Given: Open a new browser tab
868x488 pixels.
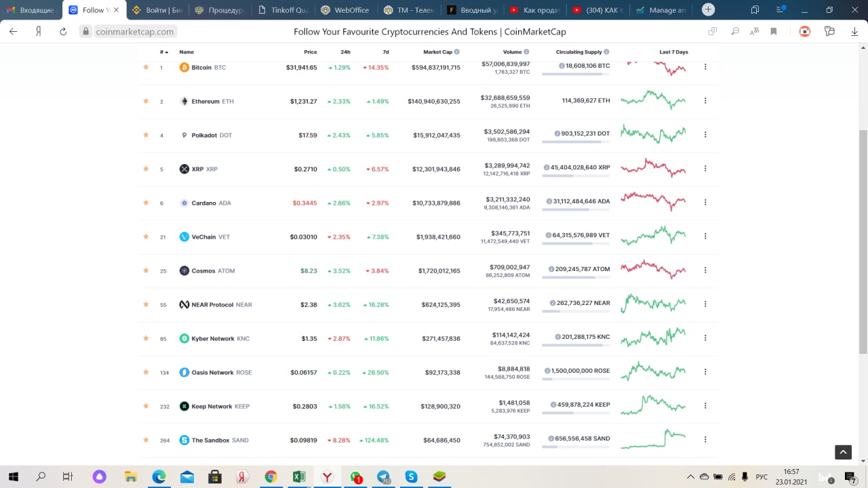Looking at the screenshot, I should coord(708,9).
